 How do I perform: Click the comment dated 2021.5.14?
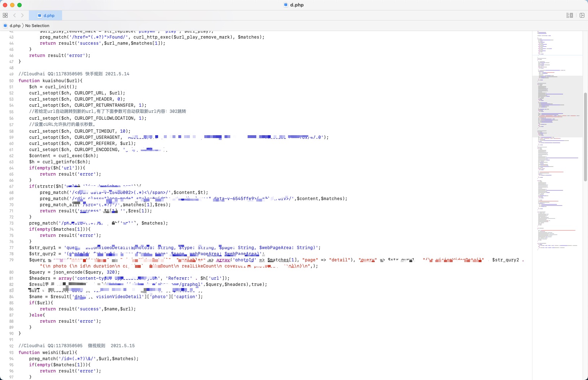click(74, 74)
